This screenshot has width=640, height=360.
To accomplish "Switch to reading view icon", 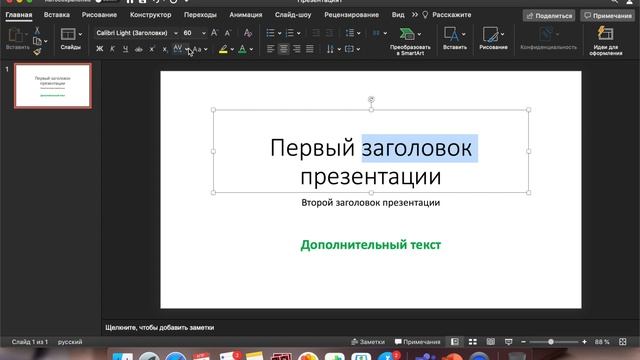I will (x=491, y=342).
